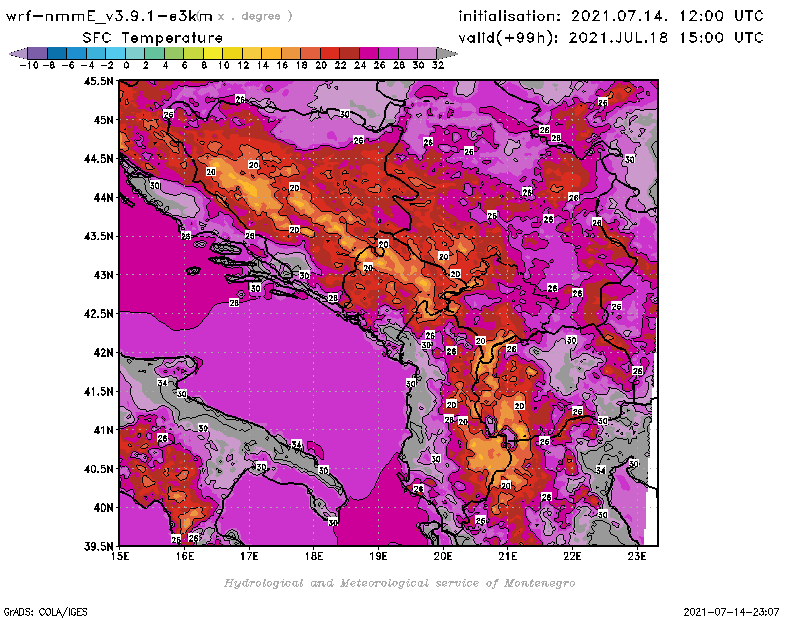
Task: Pick the orange swatch between 14 and 16
Action: [271, 53]
